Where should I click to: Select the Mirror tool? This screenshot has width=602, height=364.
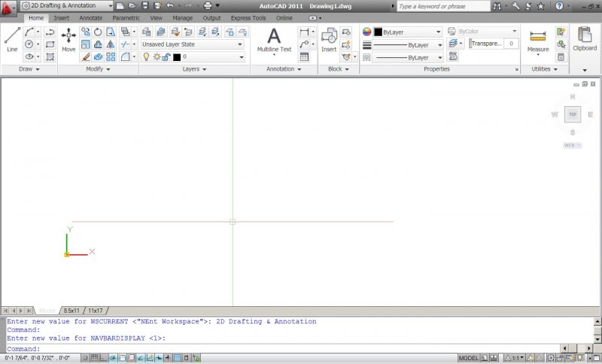(x=111, y=44)
